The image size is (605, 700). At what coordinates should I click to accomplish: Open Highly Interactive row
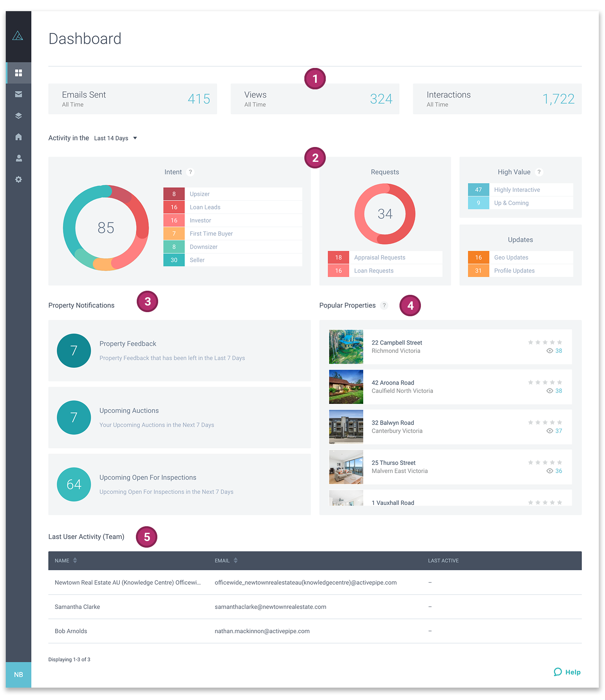pyautogui.click(x=521, y=190)
